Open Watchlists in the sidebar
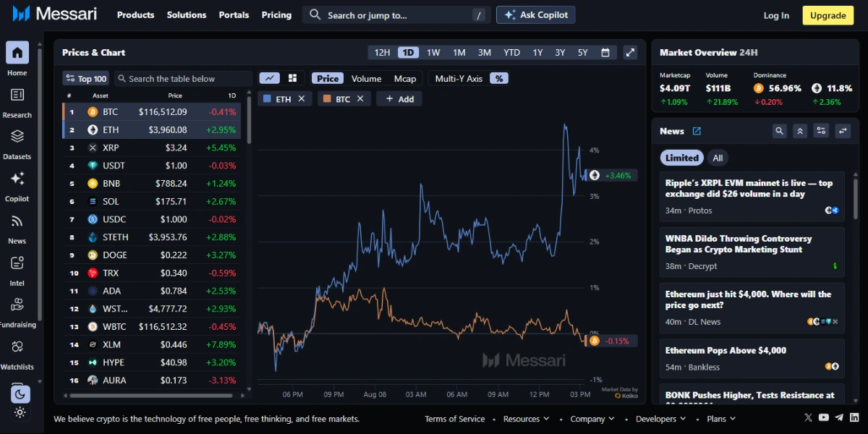Image resolution: width=868 pixels, height=434 pixels. point(17,347)
